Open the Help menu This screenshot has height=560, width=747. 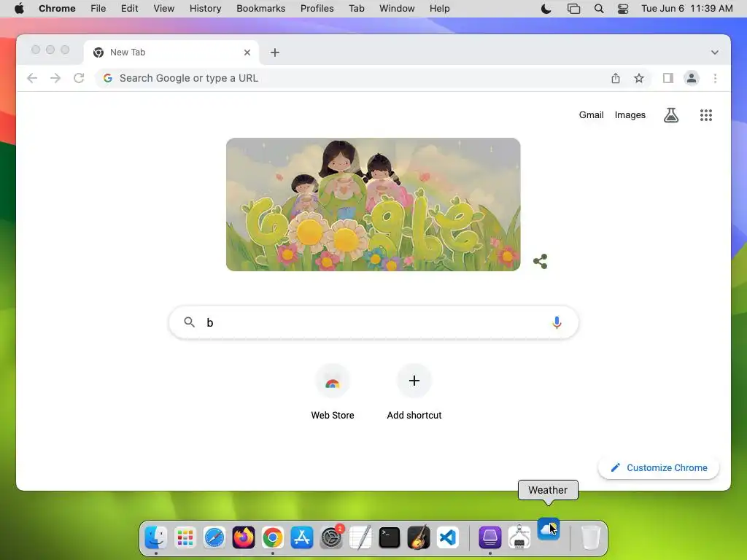pos(439,9)
